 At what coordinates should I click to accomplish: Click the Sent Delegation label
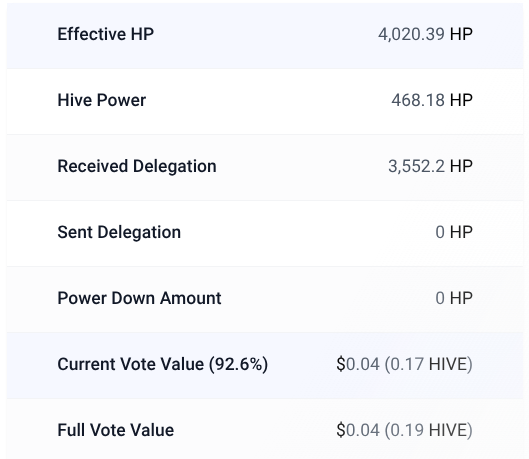(119, 232)
